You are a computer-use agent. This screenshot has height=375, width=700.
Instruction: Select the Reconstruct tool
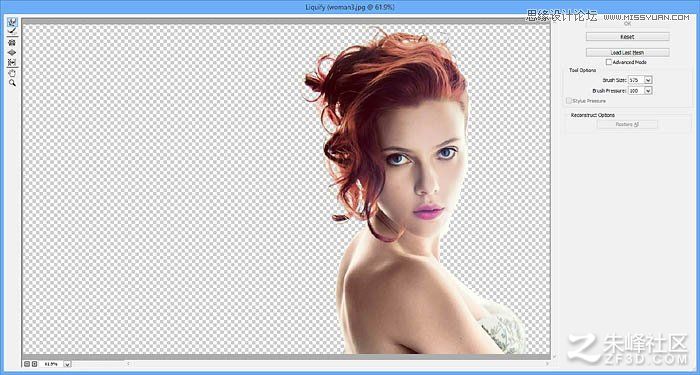point(12,31)
